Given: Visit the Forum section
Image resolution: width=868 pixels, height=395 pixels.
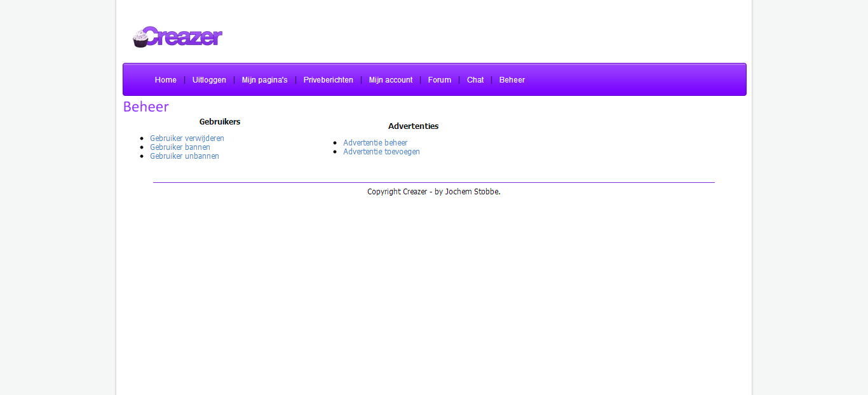Looking at the screenshot, I should coord(440,80).
